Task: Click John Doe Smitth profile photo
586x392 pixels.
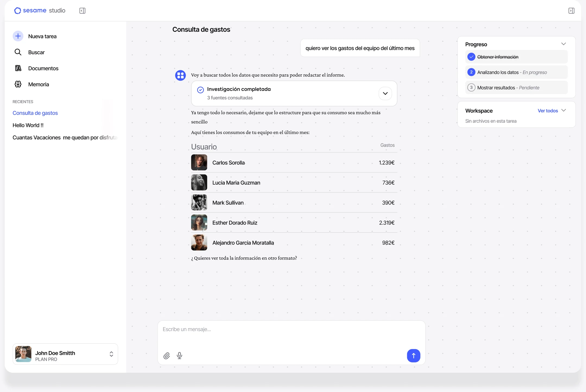Action: [x=23, y=354]
